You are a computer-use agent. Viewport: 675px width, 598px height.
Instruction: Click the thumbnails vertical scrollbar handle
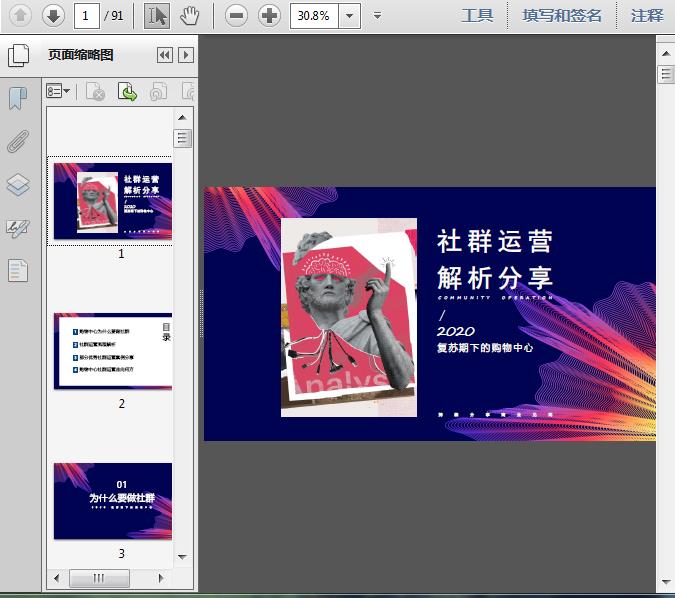point(183,138)
